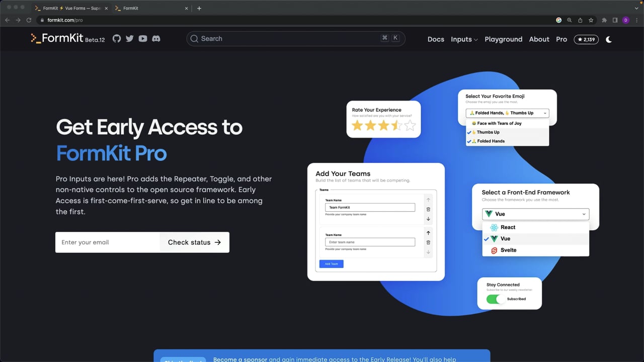Click the blue Add Team button
This screenshot has height=362, width=644.
pos(331,264)
